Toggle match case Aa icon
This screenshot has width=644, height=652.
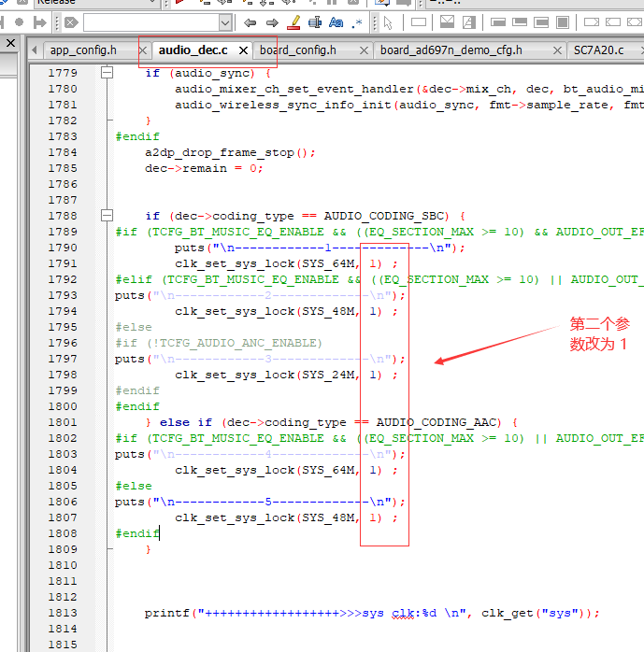(336, 22)
